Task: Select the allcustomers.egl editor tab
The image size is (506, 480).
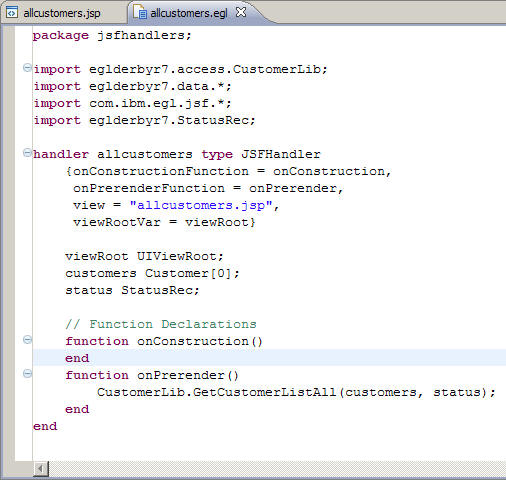Action: tap(189, 13)
